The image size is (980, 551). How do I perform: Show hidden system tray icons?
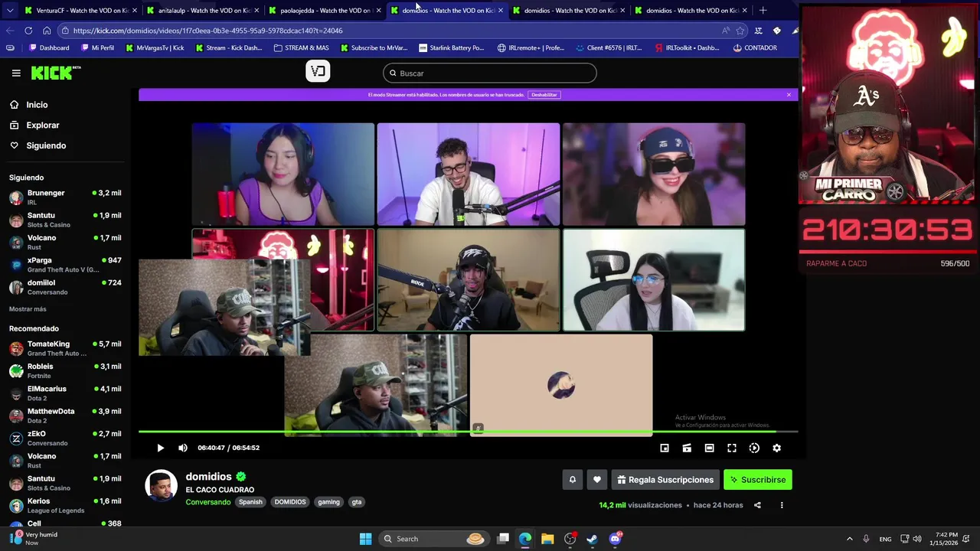pyautogui.click(x=850, y=539)
